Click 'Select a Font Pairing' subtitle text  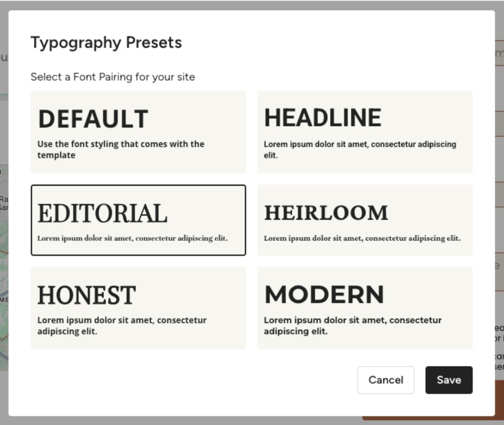[113, 77]
